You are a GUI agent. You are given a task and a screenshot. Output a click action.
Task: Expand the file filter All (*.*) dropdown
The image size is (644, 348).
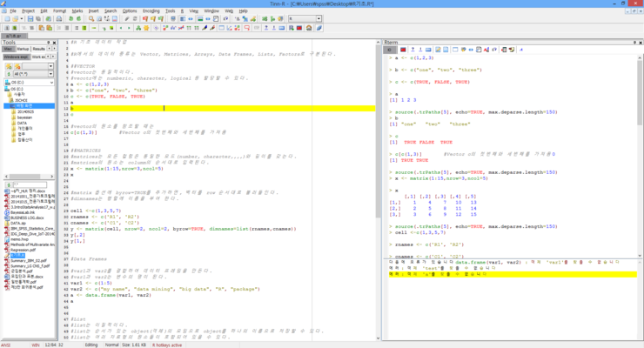coord(51,74)
